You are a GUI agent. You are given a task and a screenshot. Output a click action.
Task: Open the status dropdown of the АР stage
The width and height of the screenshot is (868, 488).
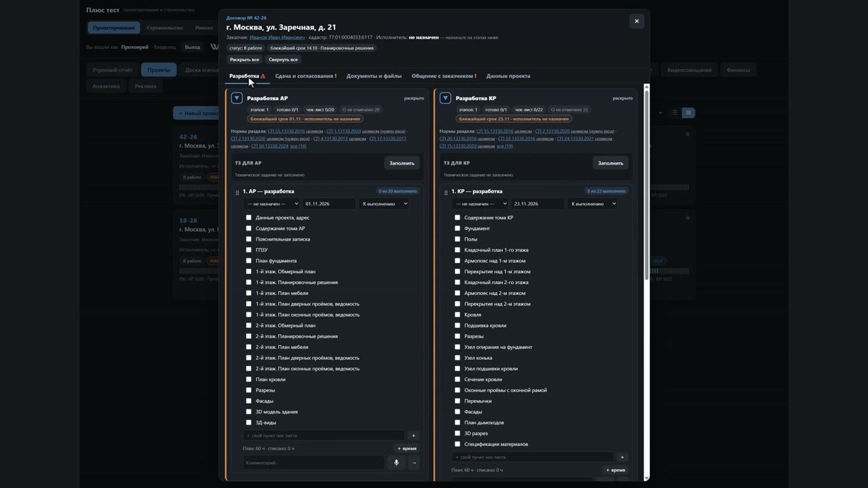coord(384,203)
